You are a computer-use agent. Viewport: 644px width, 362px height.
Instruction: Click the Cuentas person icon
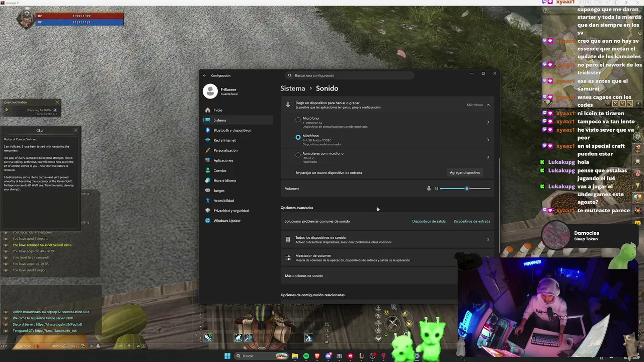coord(208,170)
